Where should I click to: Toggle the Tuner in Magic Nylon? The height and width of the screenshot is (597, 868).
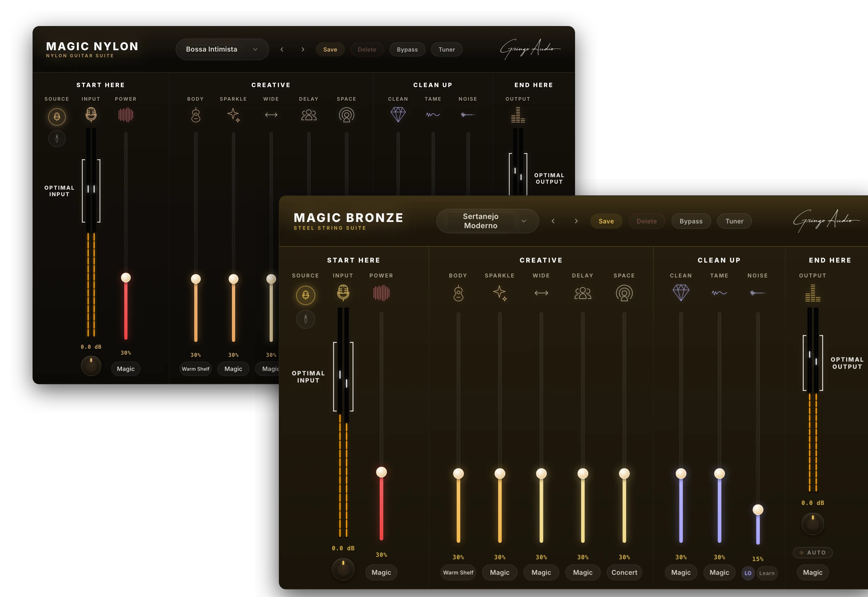coord(447,49)
